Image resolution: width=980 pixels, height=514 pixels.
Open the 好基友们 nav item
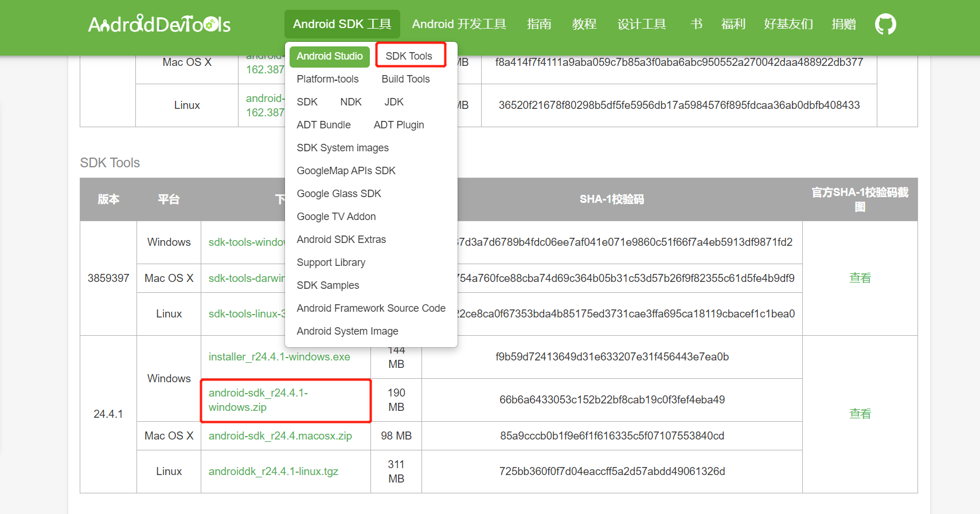click(788, 24)
